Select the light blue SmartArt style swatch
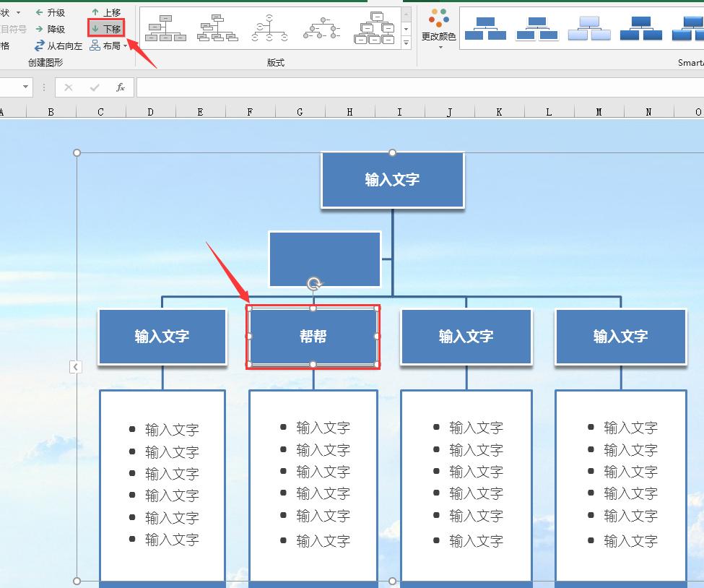The width and height of the screenshot is (704, 588). click(590, 29)
